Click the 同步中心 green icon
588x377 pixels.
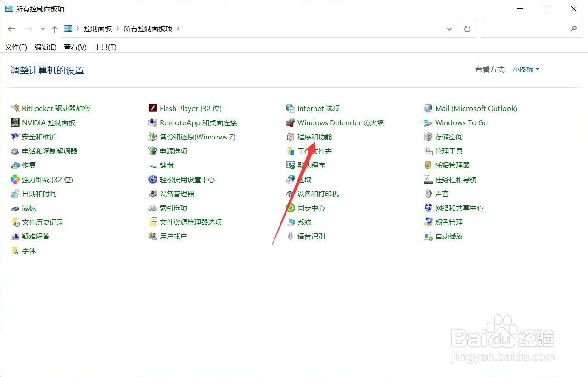[x=291, y=208]
